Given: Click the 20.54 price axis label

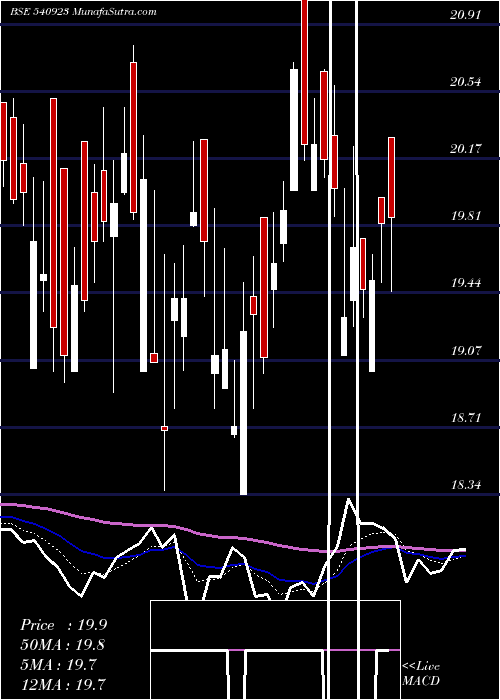Looking at the screenshot, I should (x=466, y=82).
